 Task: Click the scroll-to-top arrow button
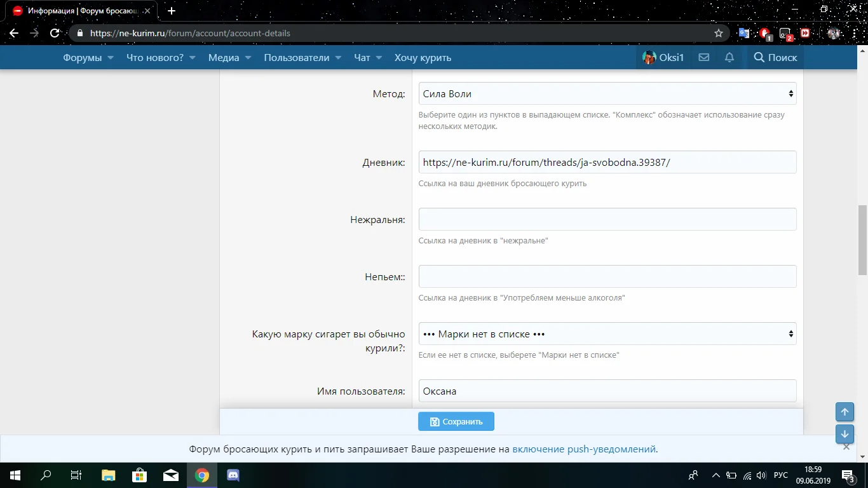(844, 412)
